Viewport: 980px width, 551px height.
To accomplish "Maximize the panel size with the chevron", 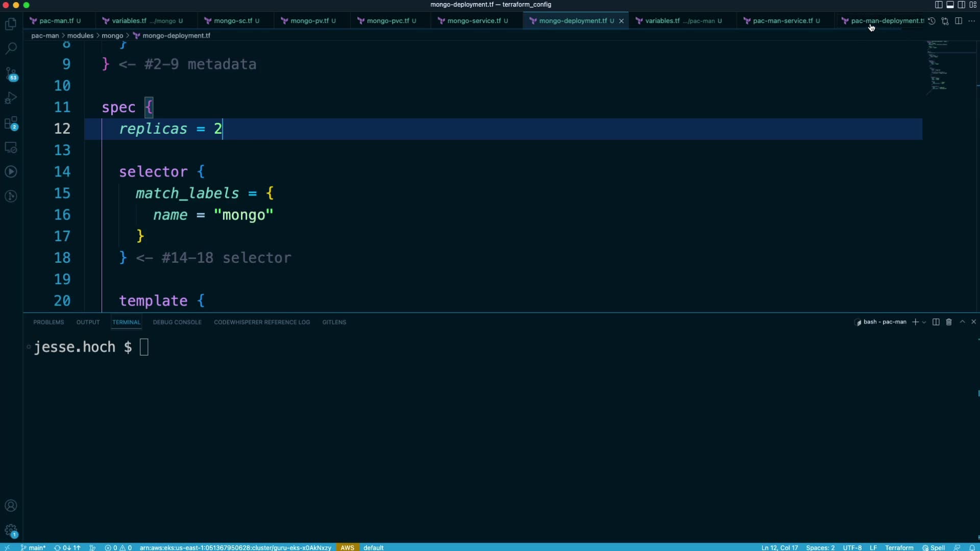I will click(962, 322).
